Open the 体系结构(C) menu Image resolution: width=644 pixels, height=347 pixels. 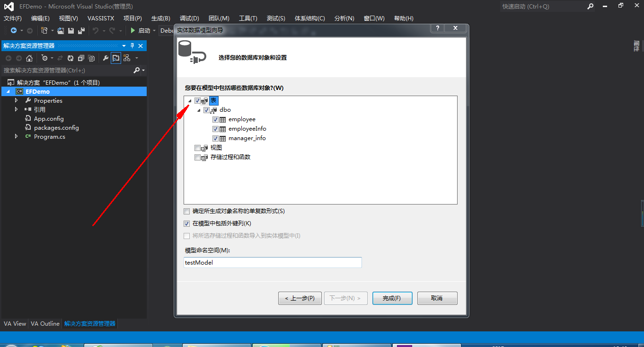point(309,18)
